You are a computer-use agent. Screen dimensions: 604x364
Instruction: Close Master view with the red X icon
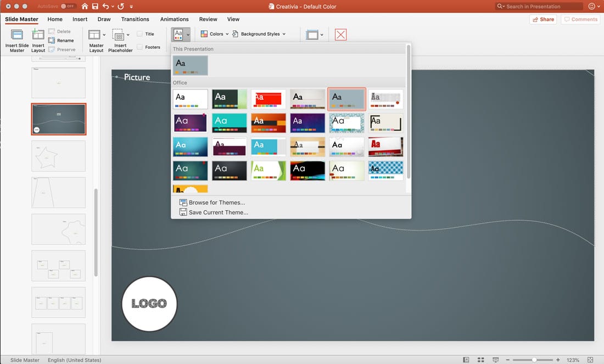tap(340, 34)
